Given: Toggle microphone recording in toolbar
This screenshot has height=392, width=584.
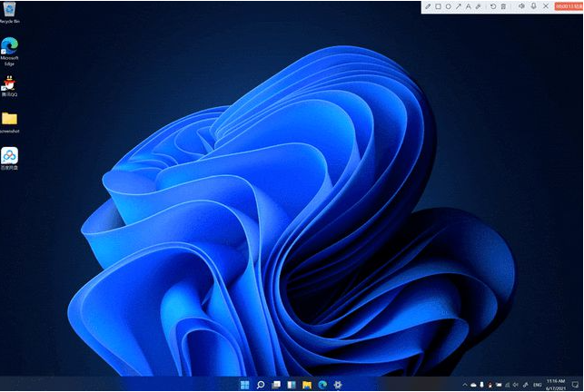Looking at the screenshot, I should coord(534,6).
